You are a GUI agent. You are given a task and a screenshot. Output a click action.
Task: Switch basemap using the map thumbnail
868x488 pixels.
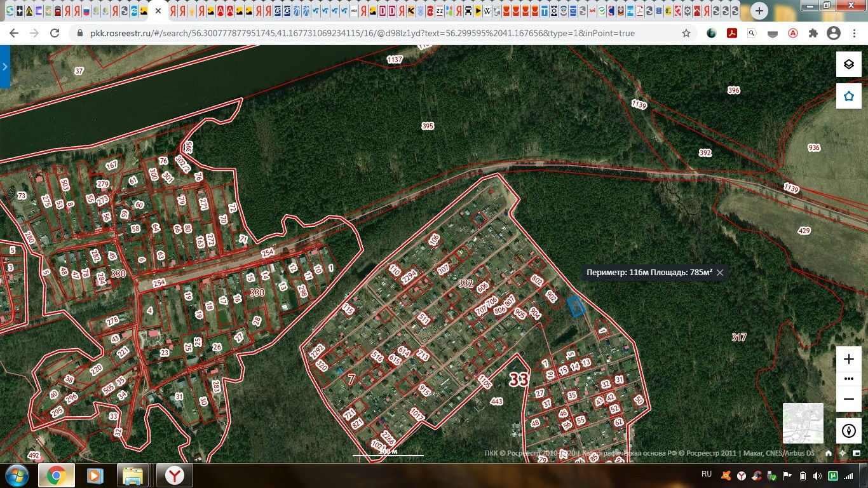coord(803,423)
